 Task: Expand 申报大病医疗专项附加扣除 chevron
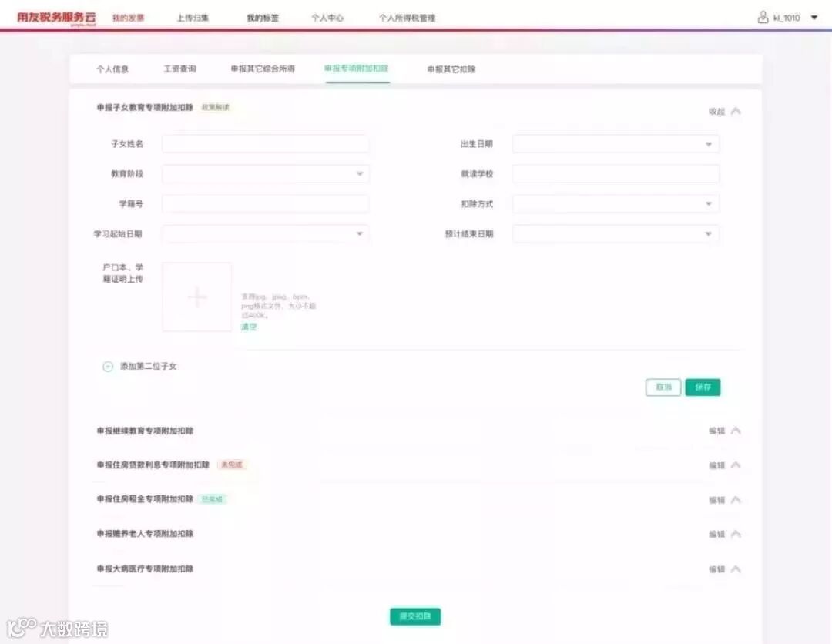(736, 569)
